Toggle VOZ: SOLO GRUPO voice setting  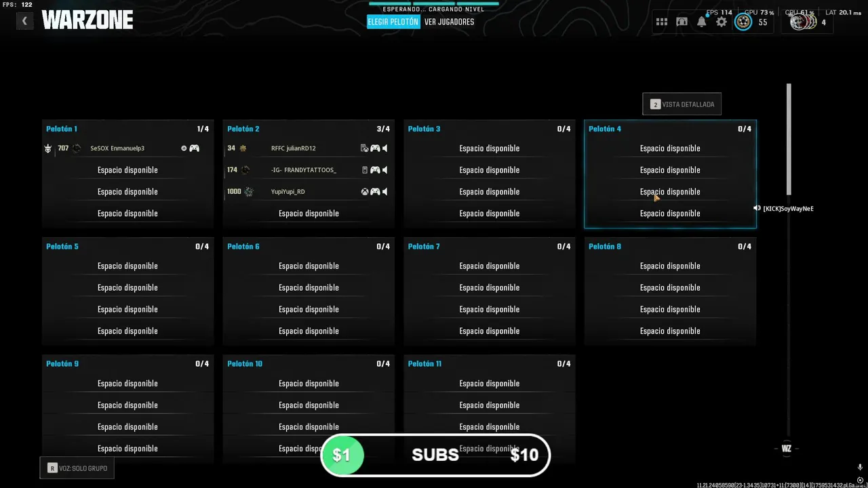[x=77, y=468]
